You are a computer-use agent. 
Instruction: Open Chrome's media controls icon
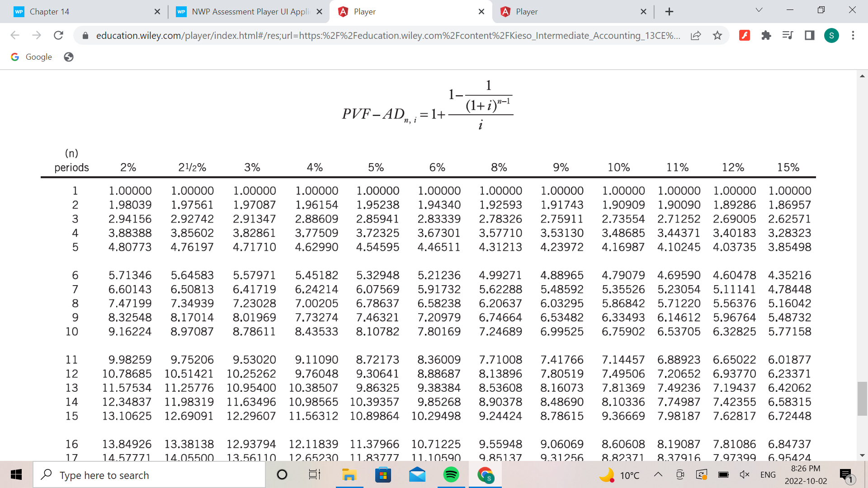[787, 35]
